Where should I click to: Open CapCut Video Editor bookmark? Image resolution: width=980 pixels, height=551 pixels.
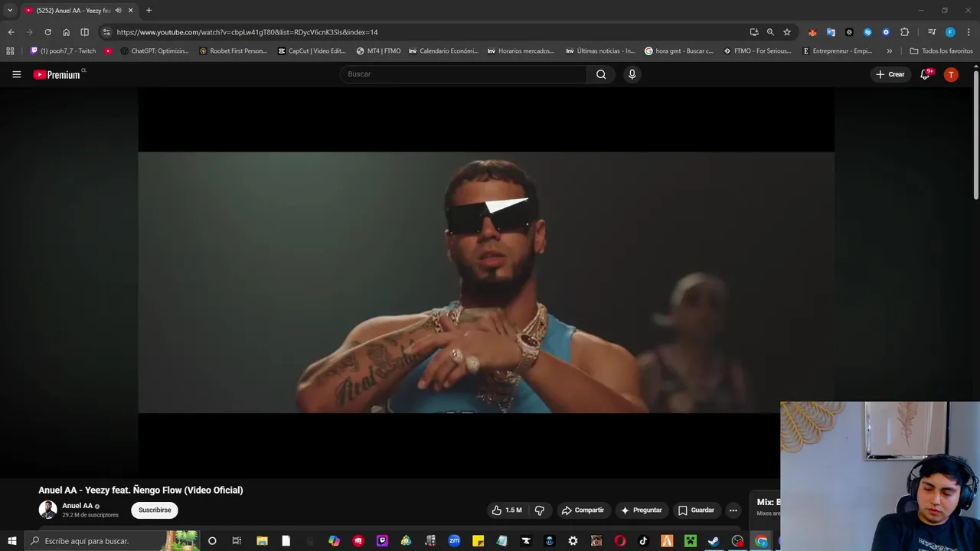click(312, 51)
